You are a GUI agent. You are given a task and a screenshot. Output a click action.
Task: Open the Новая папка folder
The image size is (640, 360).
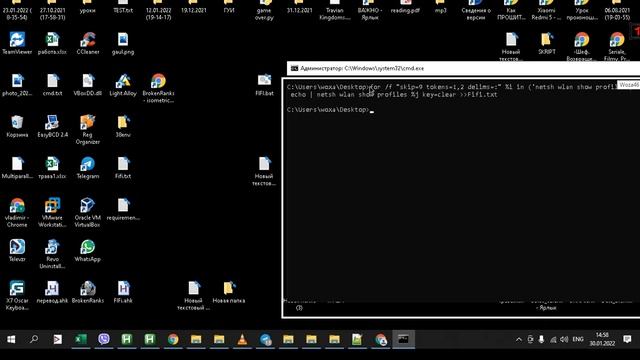229,292
